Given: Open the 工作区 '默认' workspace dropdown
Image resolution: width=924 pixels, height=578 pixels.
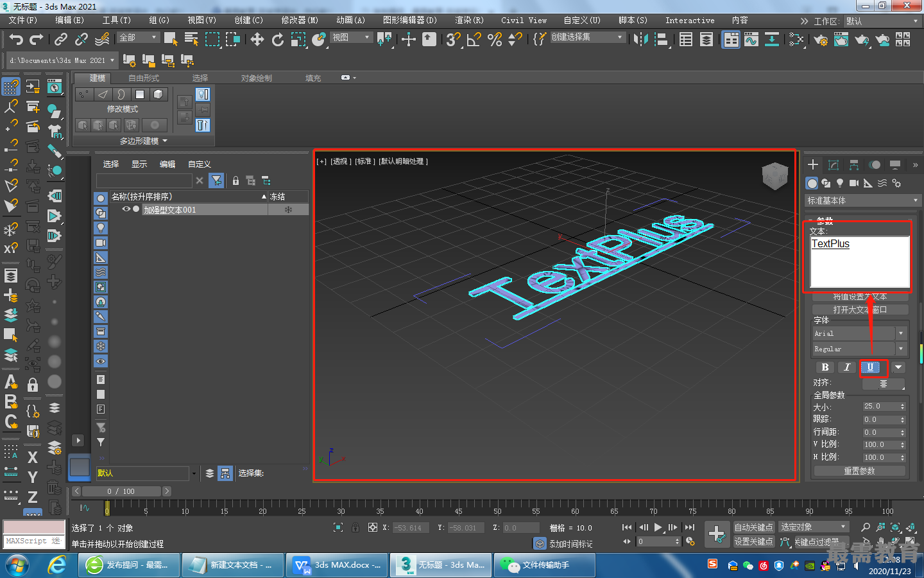Looking at the screenshot, I should pyautogui.click(x=882, y=21).
